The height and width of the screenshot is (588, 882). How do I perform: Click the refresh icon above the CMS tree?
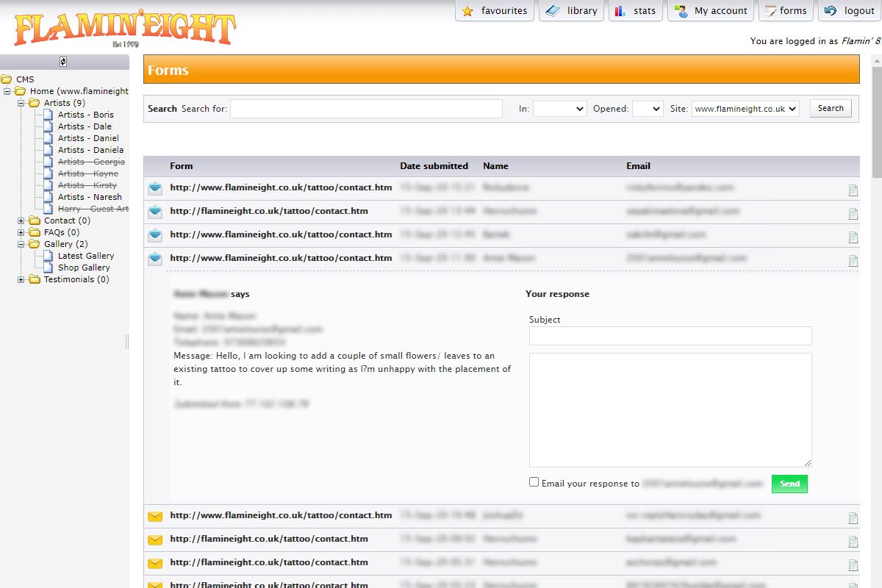63,62
